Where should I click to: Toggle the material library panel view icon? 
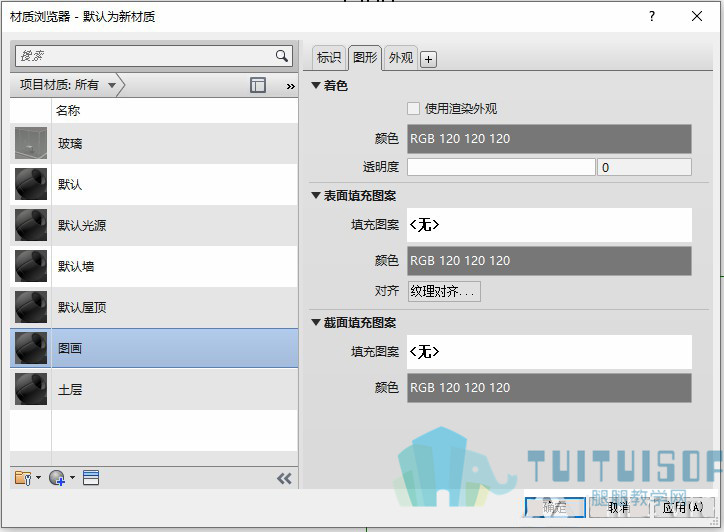258,85
